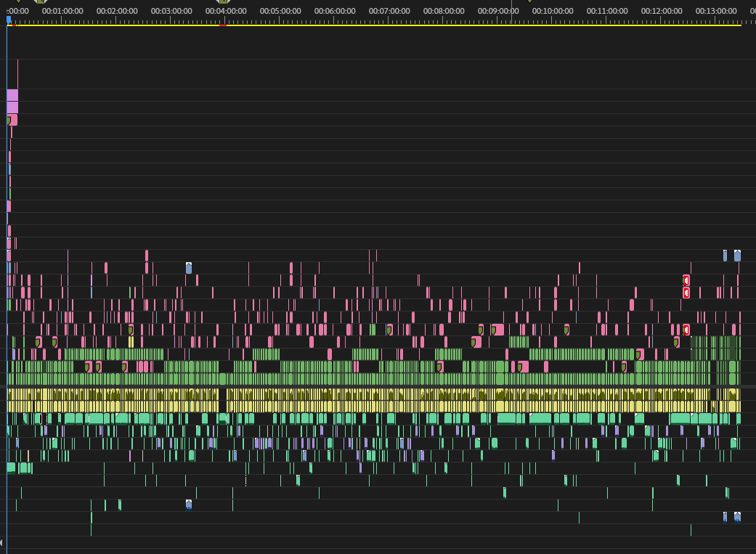Select the upper violet clip at sequence start
The image size is (756, 554).
point(12,95)
